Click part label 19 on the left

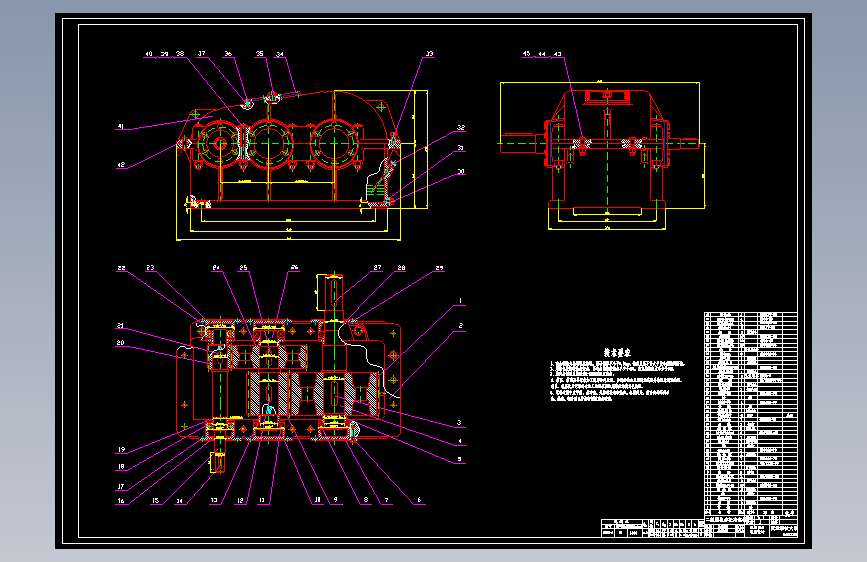121,450
